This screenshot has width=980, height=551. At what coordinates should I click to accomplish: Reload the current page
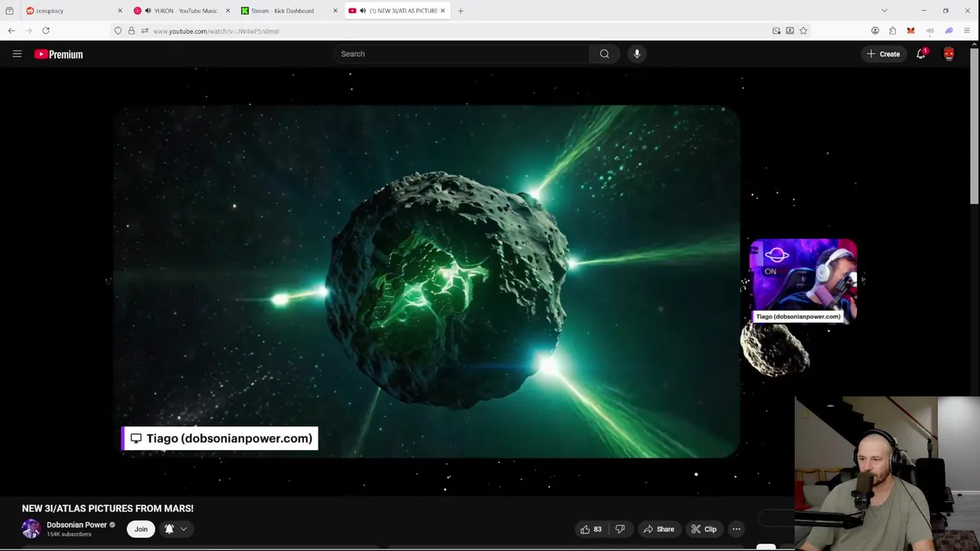point(46,31)
